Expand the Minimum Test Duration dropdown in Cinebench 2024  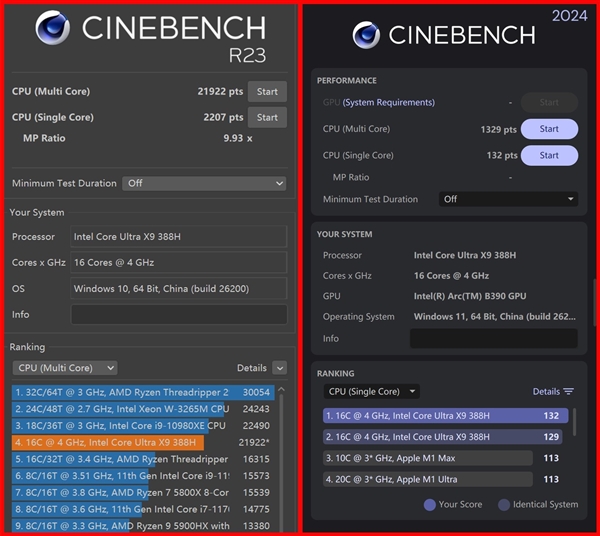tap(508, 199)
